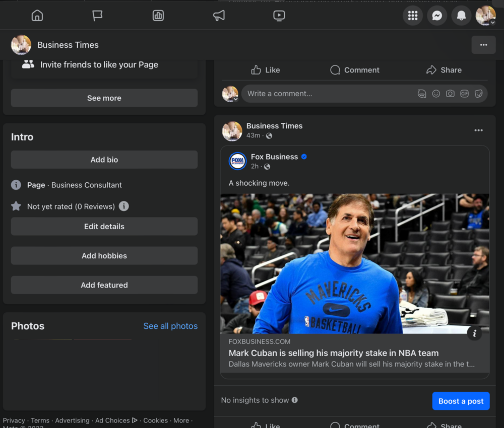Screen dimensions: 504x428
Task: Click the globe icon next to 2h
Action: 267,167
